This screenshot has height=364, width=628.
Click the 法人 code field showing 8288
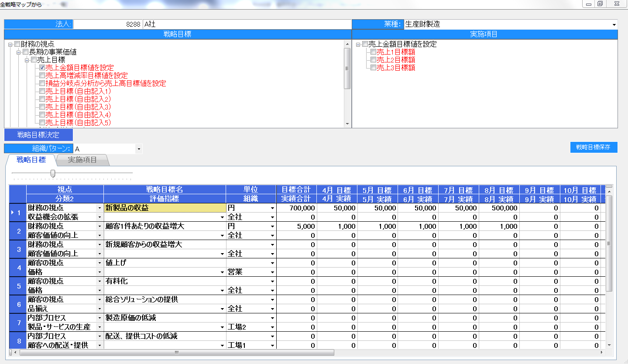(108, 24)
